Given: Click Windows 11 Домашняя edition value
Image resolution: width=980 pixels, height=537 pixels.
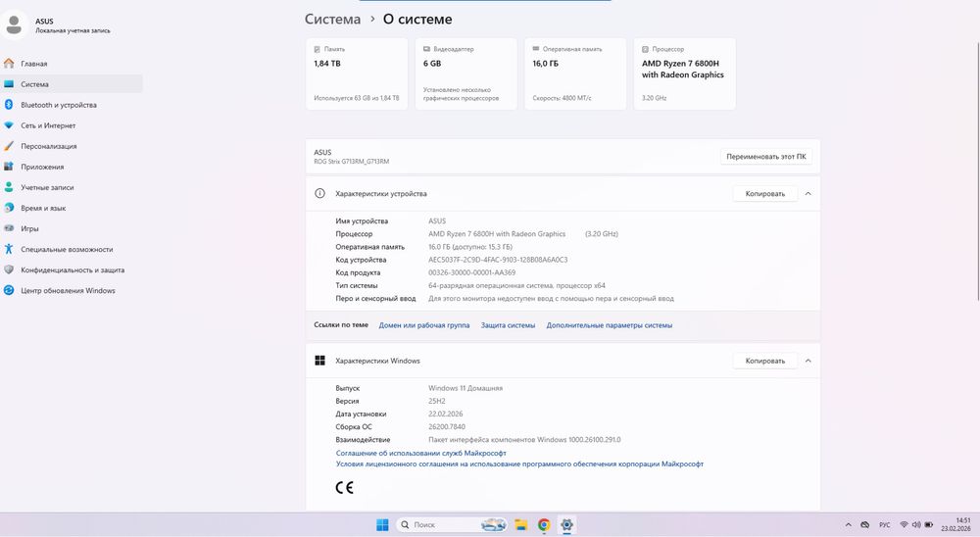Looking at the screenshot, I should coord(465,388).
